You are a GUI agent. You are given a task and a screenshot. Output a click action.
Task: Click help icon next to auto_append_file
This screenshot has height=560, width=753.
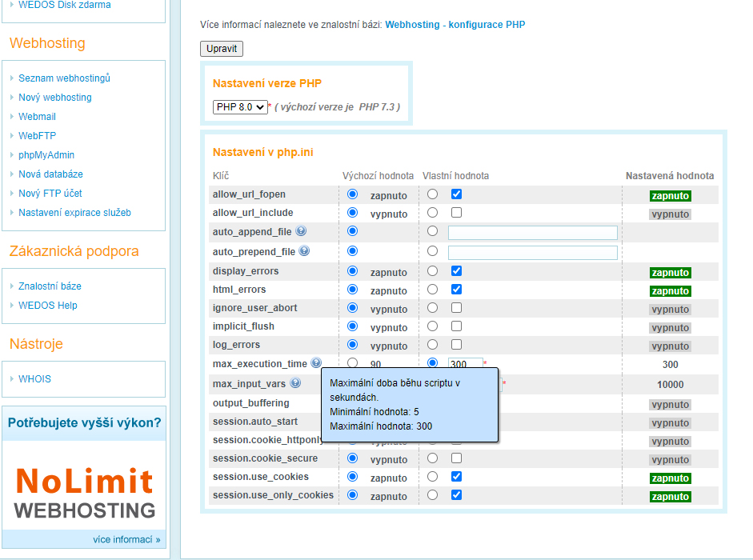pos(301,231)
